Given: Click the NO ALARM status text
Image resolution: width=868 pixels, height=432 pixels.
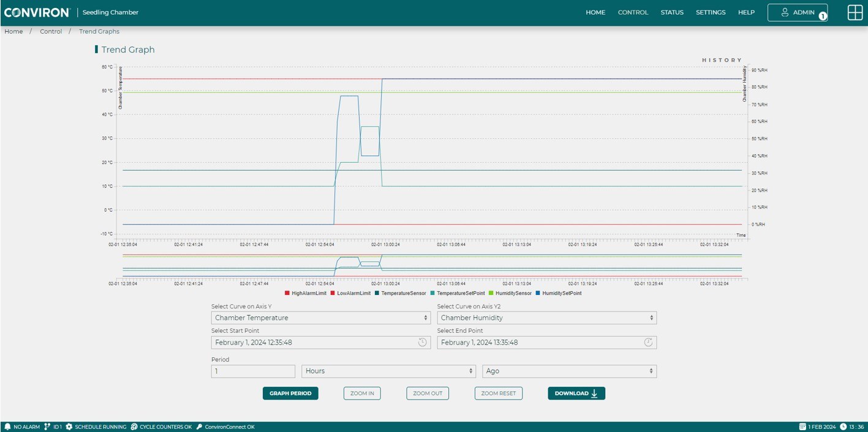Looking at the screenshot, I should [26, 427].
